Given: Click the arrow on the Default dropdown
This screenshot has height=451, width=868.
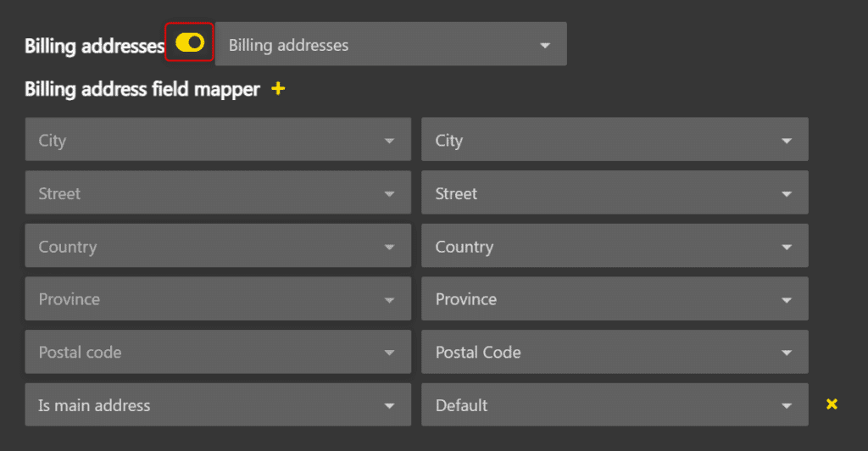Looking at the screenshot, I should 787,406.
